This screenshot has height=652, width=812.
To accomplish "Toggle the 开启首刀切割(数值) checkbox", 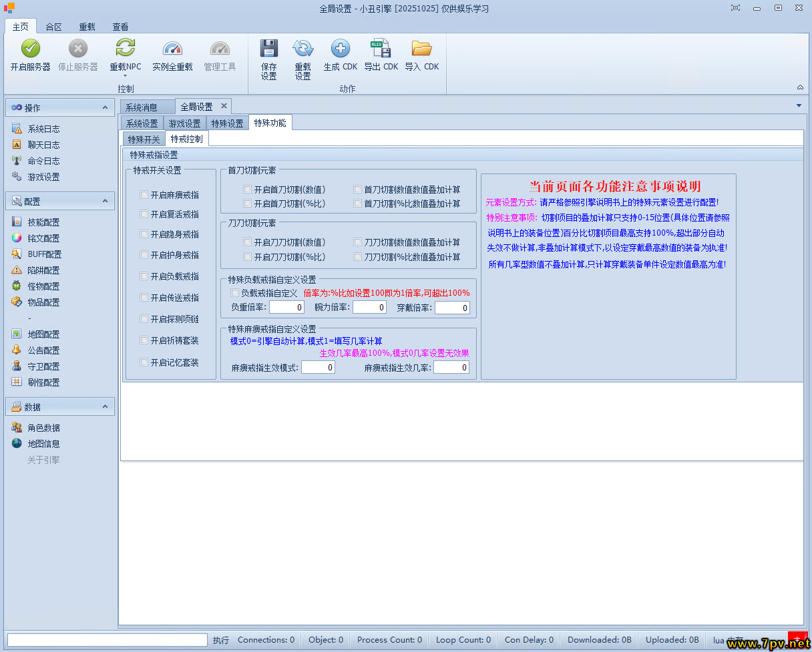I will (x=247, y=190).
